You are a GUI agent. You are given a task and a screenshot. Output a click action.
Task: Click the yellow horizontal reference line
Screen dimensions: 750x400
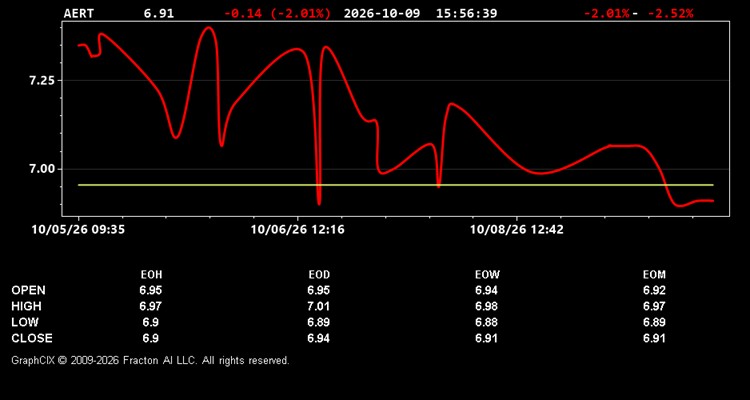coord(396,185)
